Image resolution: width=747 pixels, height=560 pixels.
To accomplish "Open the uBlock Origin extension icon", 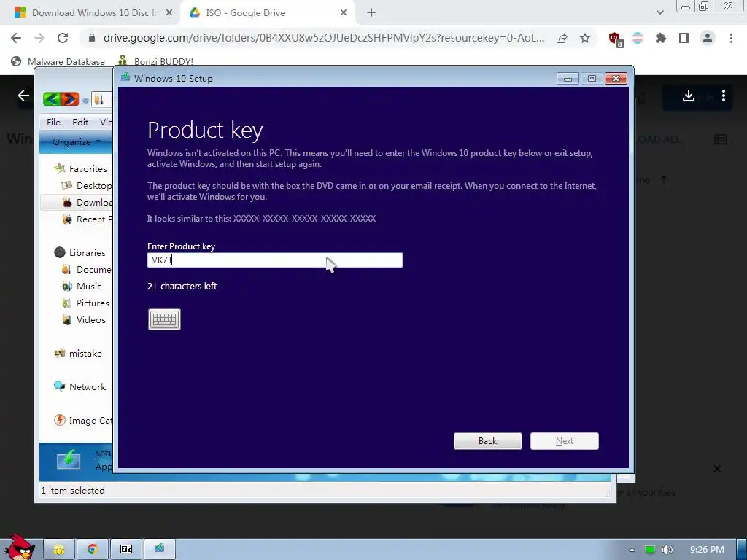I will point(615,39).
